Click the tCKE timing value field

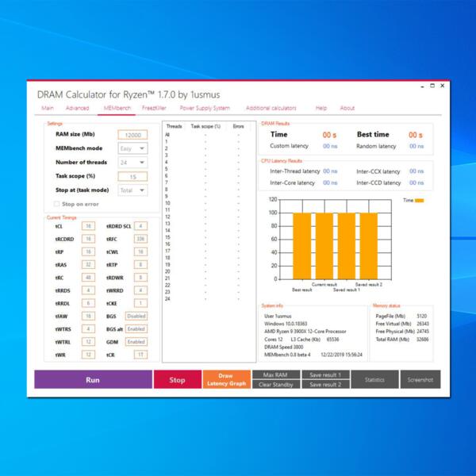[x=140, y=303]
